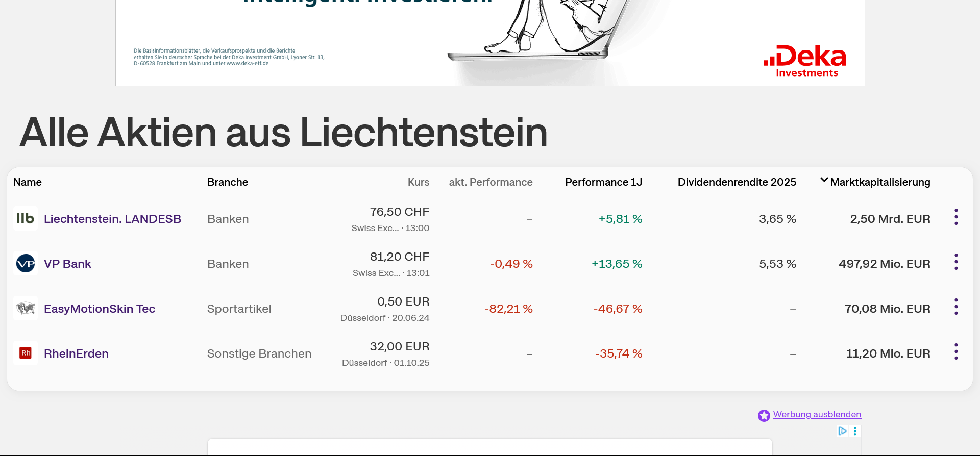The image size is (980, 456).
Task: Open three-dot menu for EasyMotionSkin Tec
Action: point(956,307)
